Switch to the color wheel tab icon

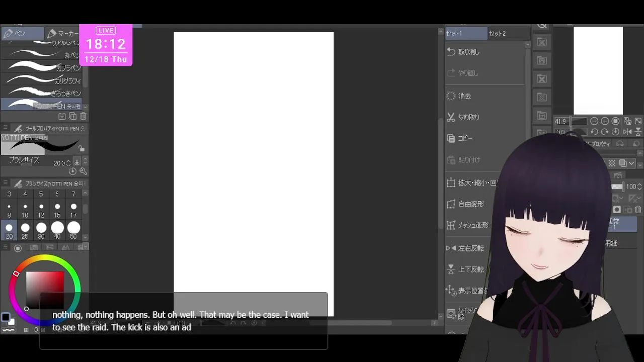tap(18, 248)
